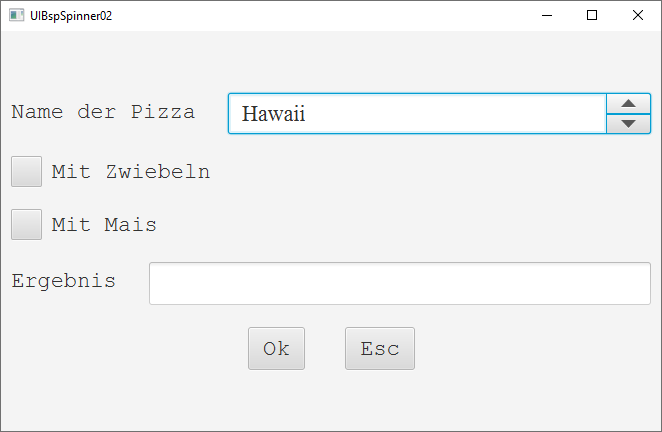
Task: Cancel using the Esc button
Action: pos(380,349)
